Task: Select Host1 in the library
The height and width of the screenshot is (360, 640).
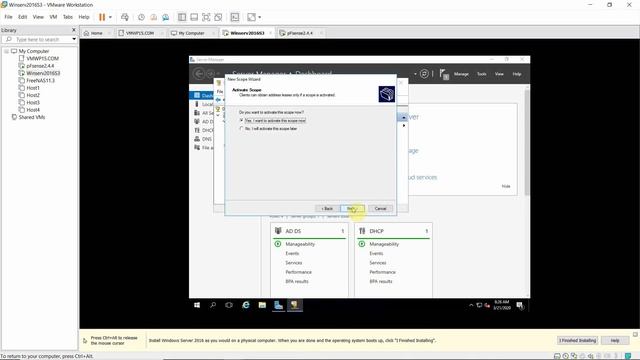Action: [33, 88]
